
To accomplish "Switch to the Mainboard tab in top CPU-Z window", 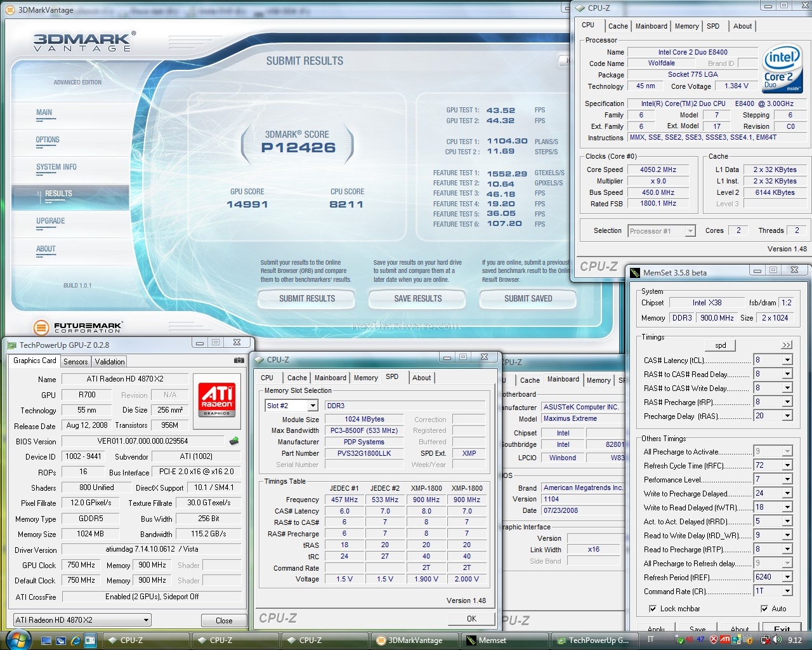I will tap(652, 27).
